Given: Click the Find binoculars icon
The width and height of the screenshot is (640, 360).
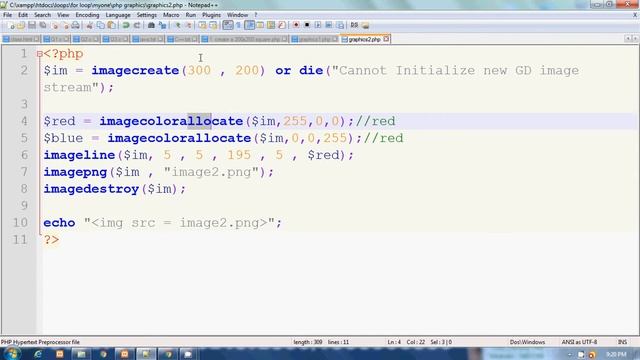Looking at the screenshot, I should (151, 25).
